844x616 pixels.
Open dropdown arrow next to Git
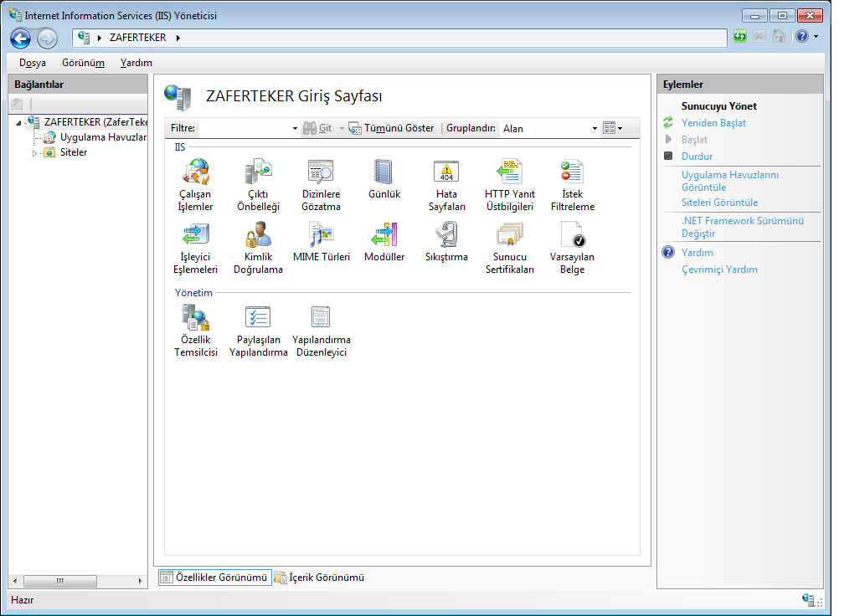click(x=342, y=129)
